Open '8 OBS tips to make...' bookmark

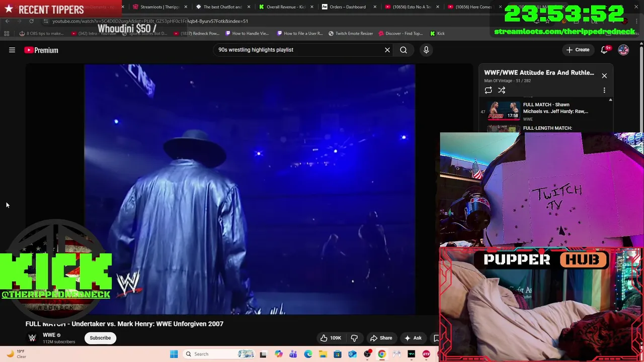pos(41,34)
